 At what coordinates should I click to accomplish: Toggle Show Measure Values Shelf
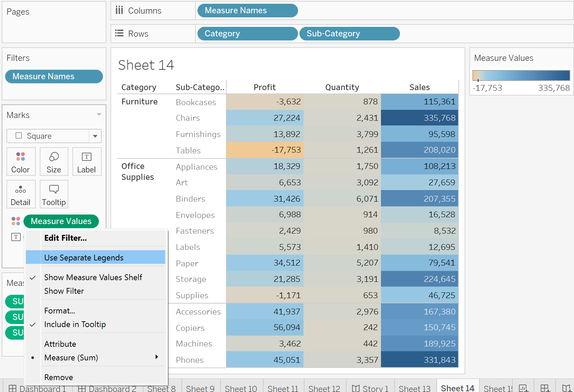(x=93, y=277)
